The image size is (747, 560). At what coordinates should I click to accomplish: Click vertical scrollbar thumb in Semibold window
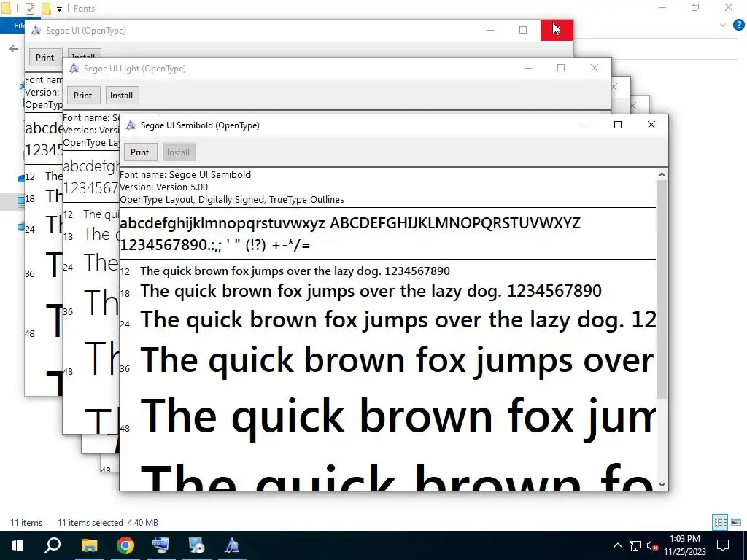662,289
